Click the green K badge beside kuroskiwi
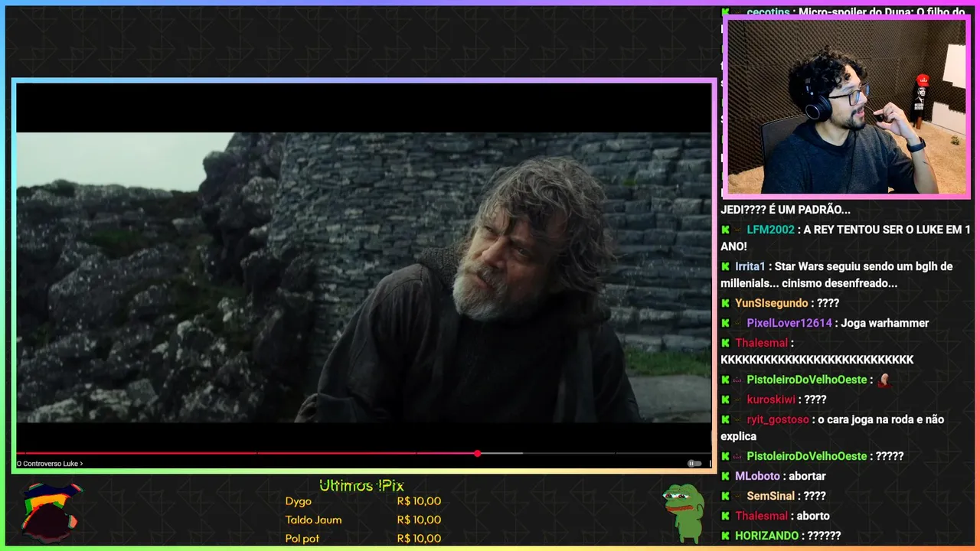The width and height of the screenshot is (980, 551). point(725,399)
